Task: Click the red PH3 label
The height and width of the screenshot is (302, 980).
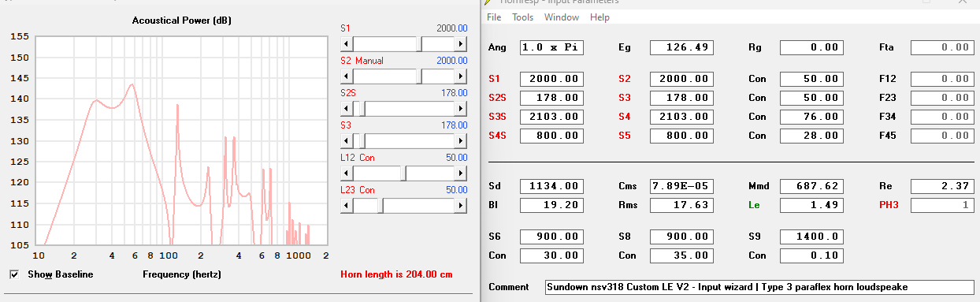Action: click(889, 205)
